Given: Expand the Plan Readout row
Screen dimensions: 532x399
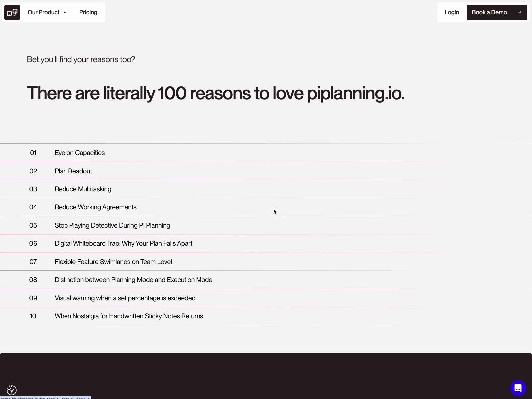Looking at the screenshot, I should coord(73,171).
